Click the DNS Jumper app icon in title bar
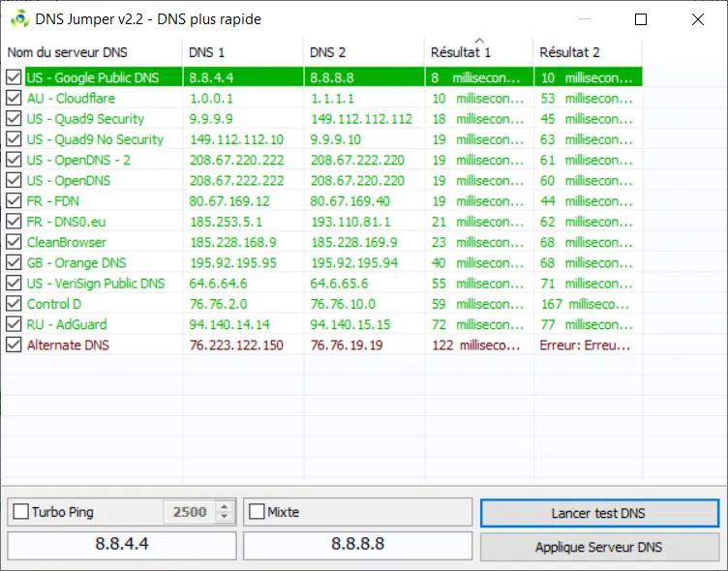Image resolution: width=728 pixels, height=571 pixels. [x=19, y=19]
